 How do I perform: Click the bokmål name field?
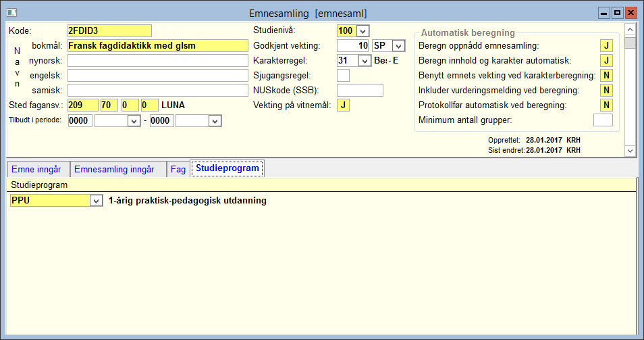[158, 46]
